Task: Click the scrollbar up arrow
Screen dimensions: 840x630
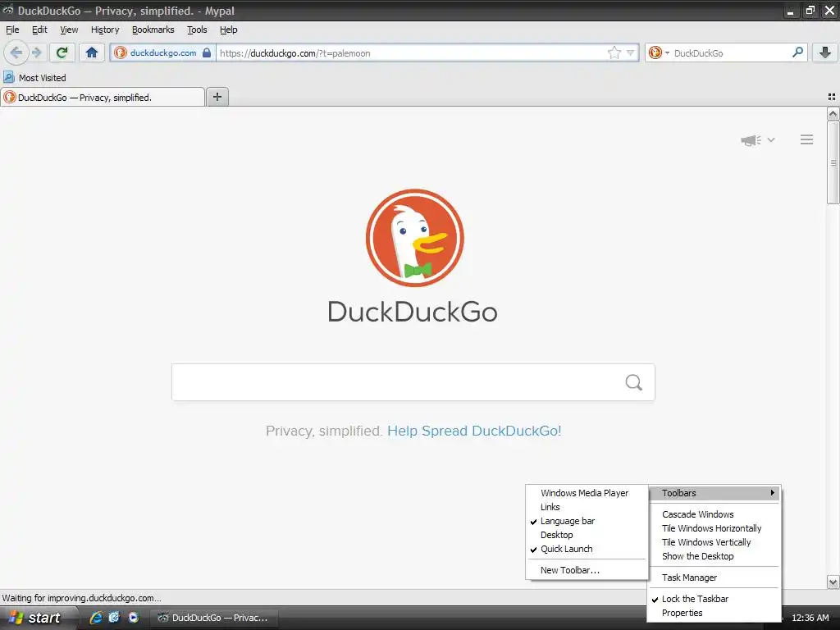Action: click(833, 113)
